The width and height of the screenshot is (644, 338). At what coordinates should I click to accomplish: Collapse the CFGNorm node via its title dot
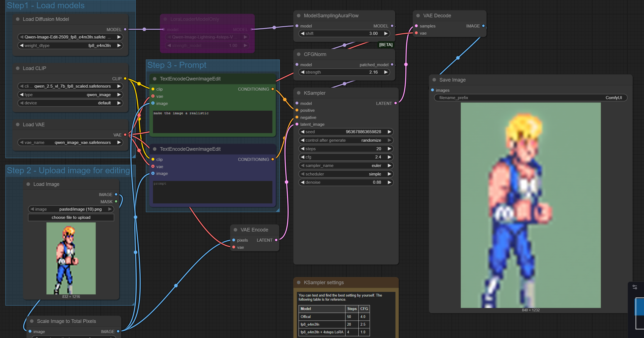(x=299, y=54)
